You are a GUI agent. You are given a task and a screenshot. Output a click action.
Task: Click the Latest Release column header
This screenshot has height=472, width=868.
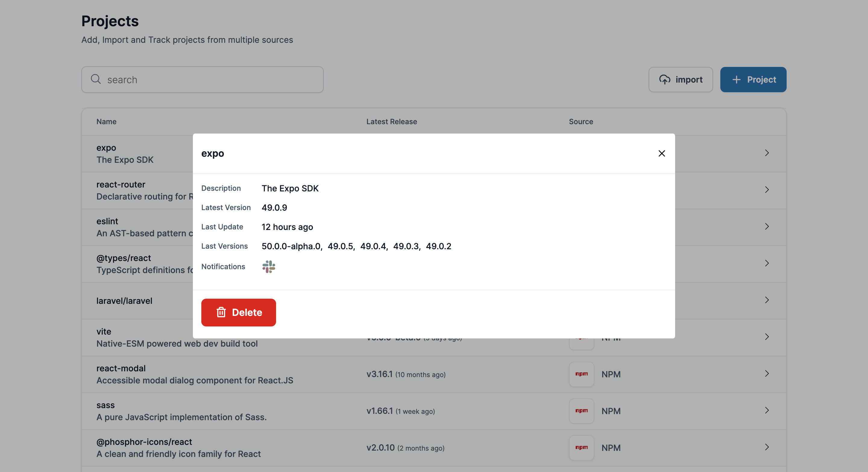(x=392, y=122)
